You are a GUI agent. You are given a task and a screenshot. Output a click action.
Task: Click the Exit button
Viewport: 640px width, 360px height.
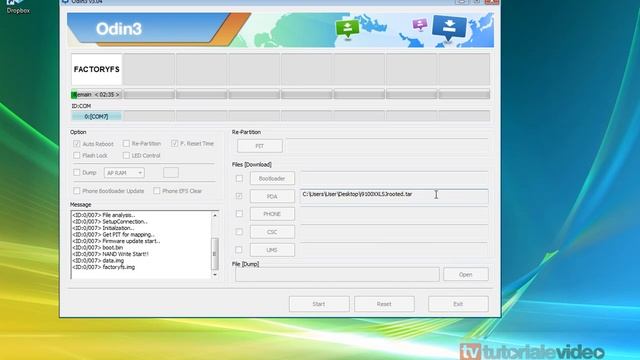tap(458, 304)
